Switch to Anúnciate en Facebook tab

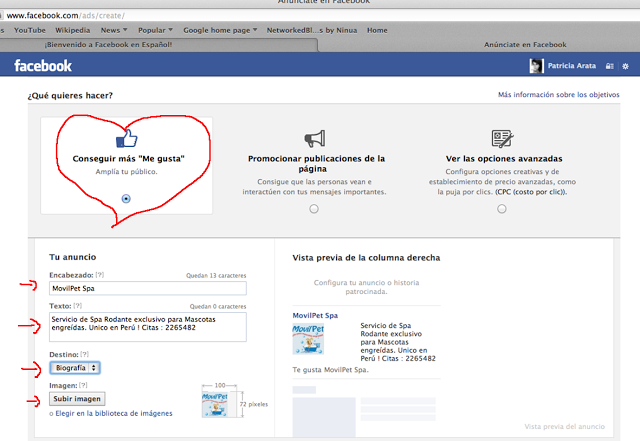click(x=525, y=45)
